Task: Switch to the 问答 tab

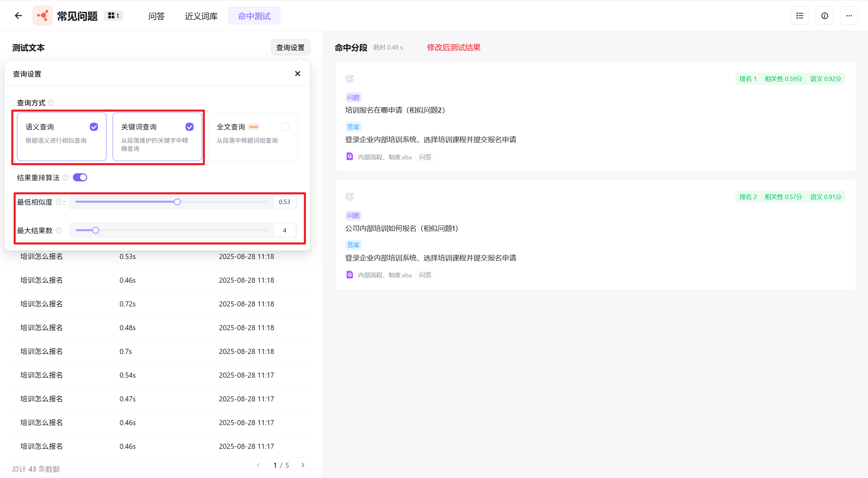Action: tap(156, 16)
